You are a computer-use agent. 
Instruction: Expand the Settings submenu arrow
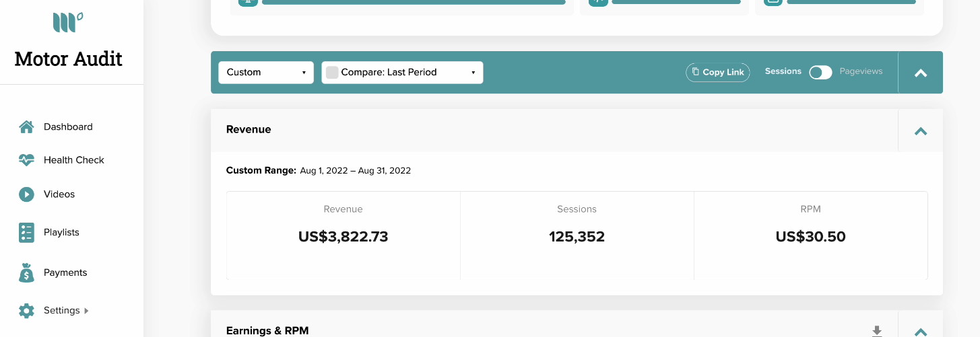coord(86,311)
